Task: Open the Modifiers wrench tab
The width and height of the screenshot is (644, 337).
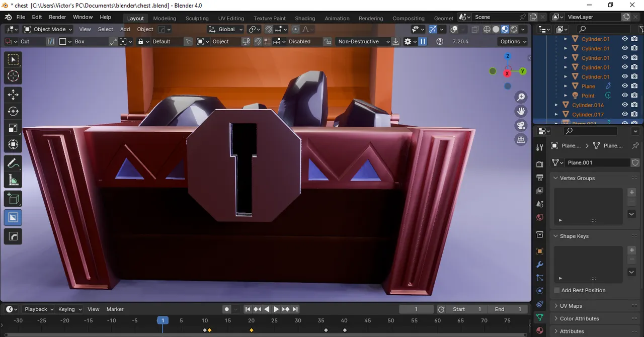Action: [540, 264]
